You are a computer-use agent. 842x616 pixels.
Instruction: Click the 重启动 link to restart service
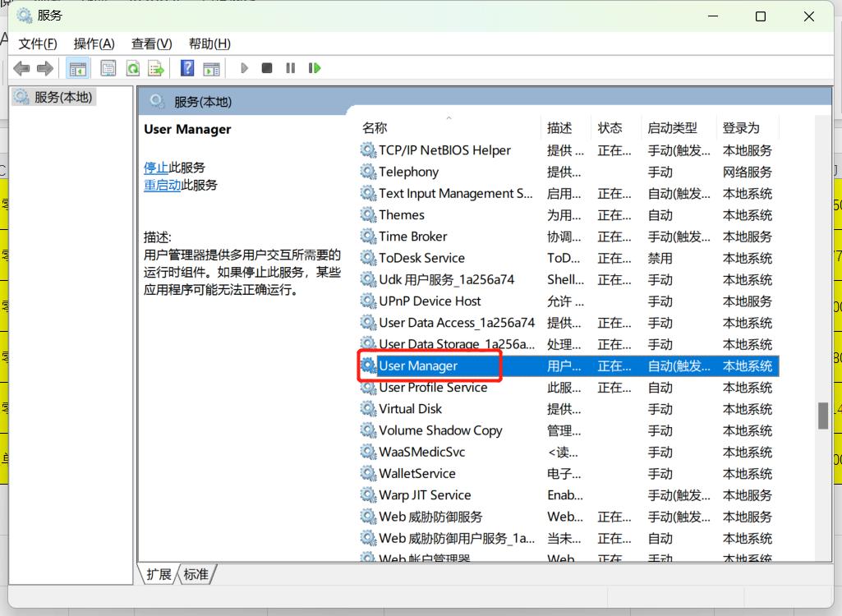click(x=162, y=186)
